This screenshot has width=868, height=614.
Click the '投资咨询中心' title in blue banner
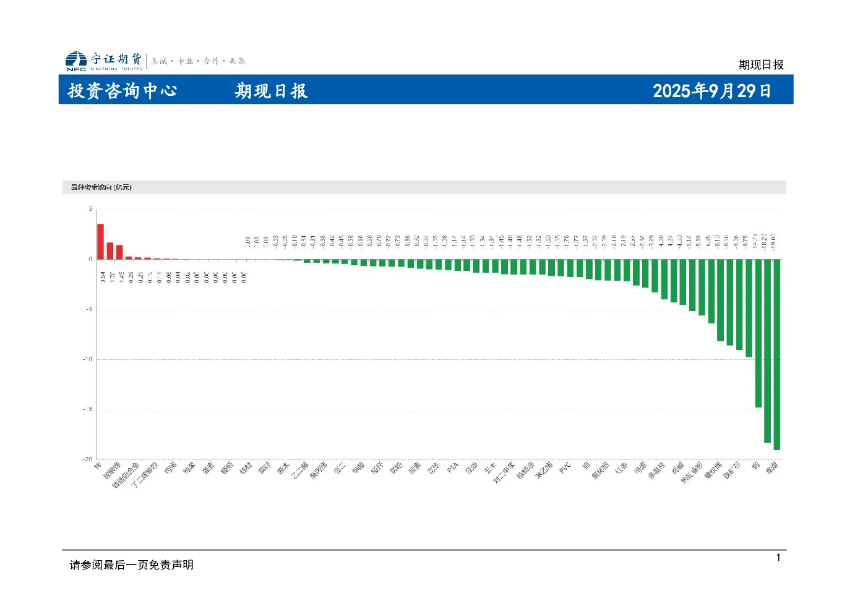tap(122, 91)
